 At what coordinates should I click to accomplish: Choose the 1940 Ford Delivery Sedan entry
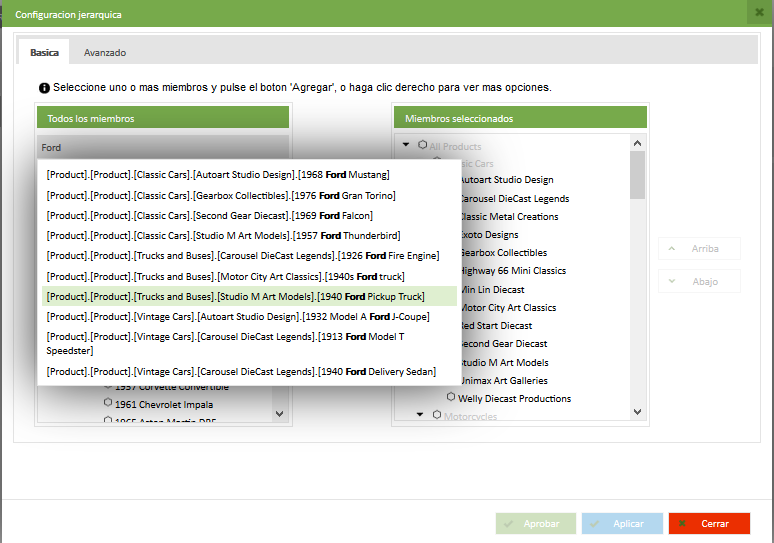point(241,371)
